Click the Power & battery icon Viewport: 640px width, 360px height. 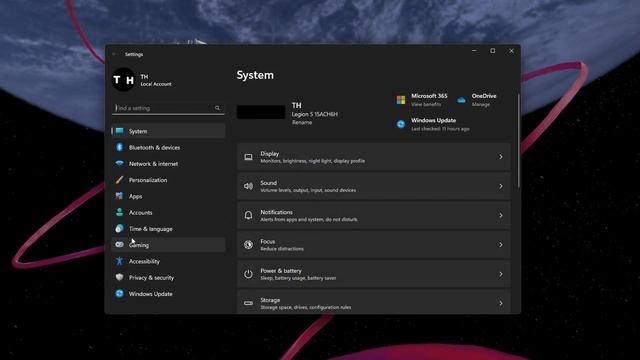point(249,274)
